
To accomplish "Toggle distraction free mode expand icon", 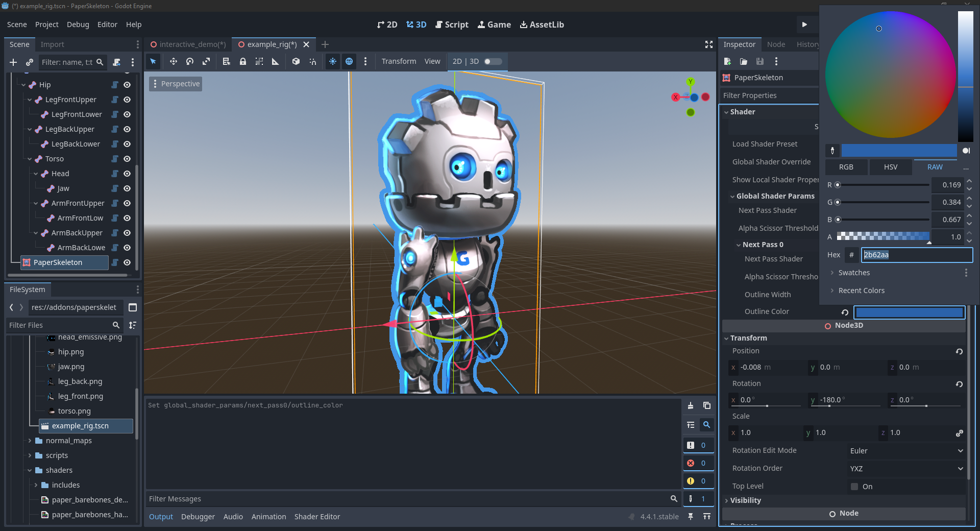I will pyautogui.click(x=709, y=45).
